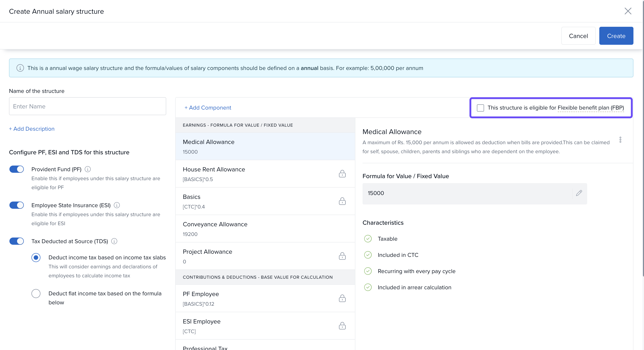Click the Add Component link
The height and width of the screenshot is (350, 644).
coord(208,108)
